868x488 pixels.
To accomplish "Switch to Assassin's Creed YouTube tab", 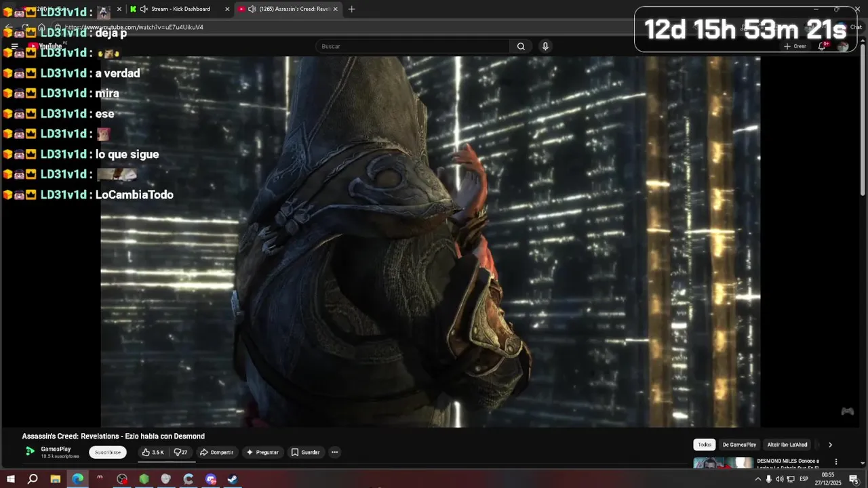I will click(288, 9).
